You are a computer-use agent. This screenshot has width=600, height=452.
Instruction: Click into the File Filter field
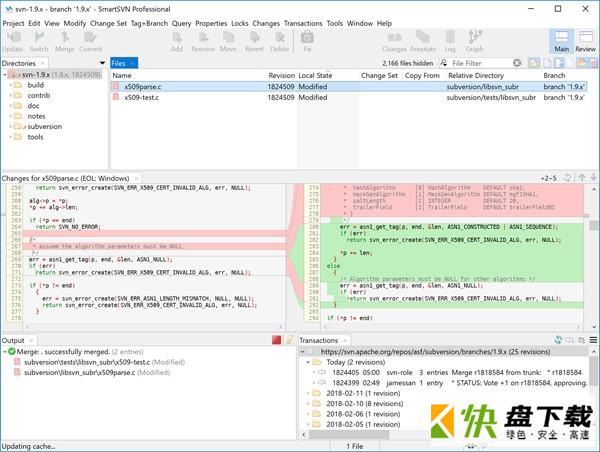[x=480, y=63]
